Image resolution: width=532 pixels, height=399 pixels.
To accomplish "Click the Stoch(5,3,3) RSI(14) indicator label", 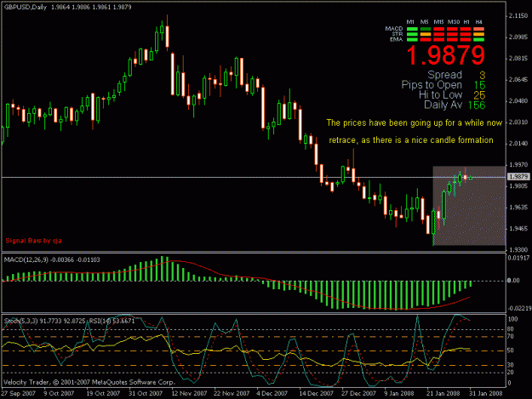I will pyautogui.click(x=69, y=321).
